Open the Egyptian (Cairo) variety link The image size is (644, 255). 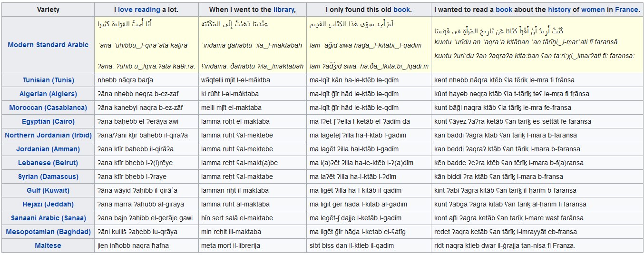[48, 121]
